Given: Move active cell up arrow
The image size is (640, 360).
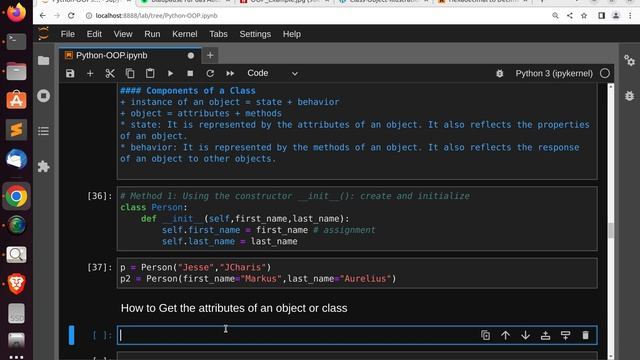Looking at the screenshot, I should (x=505, y=336).
